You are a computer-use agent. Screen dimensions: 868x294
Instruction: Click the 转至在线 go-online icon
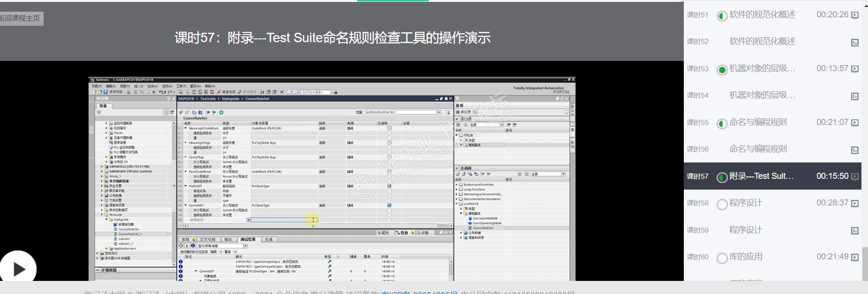point(219,92)
